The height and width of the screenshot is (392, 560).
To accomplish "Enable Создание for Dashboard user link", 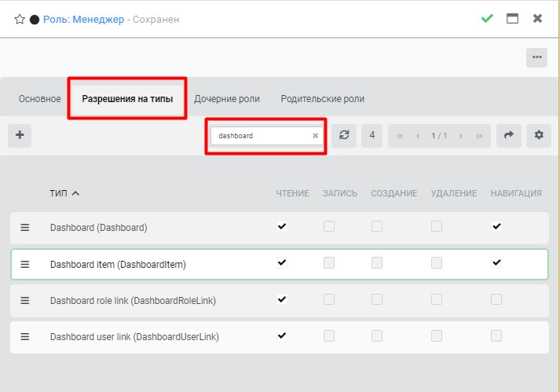I will point(377,335).
